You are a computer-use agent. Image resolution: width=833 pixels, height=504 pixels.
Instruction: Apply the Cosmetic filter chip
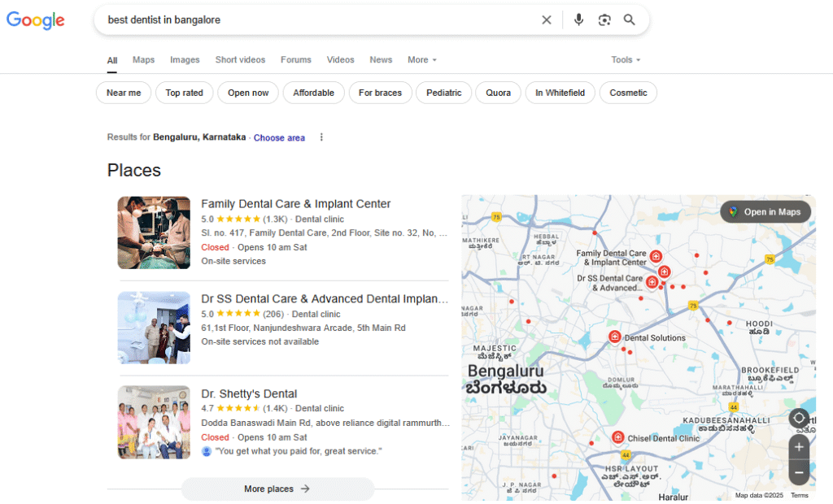[x=628, y=93]
